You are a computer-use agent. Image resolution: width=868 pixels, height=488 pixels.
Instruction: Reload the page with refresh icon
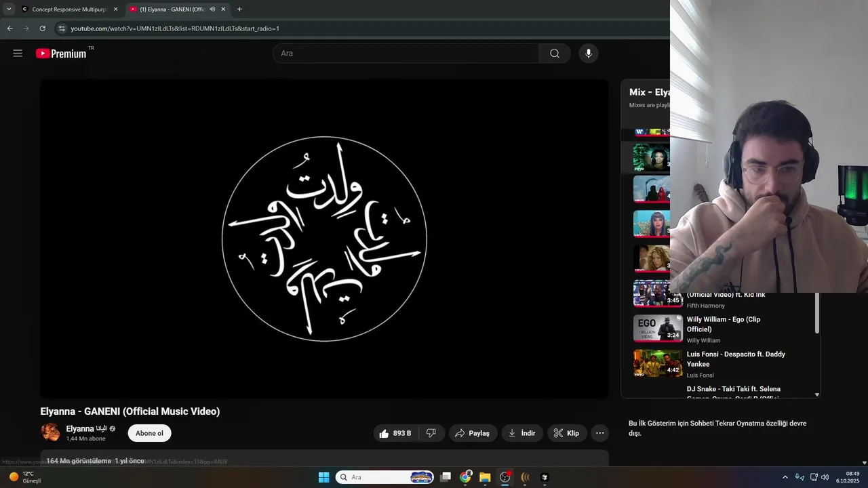42,28
